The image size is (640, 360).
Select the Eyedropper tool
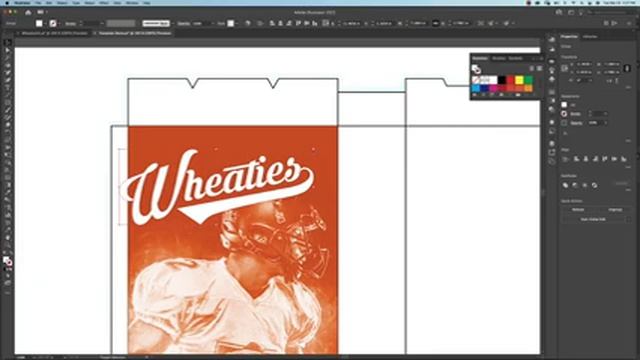[x=7, y=192]
